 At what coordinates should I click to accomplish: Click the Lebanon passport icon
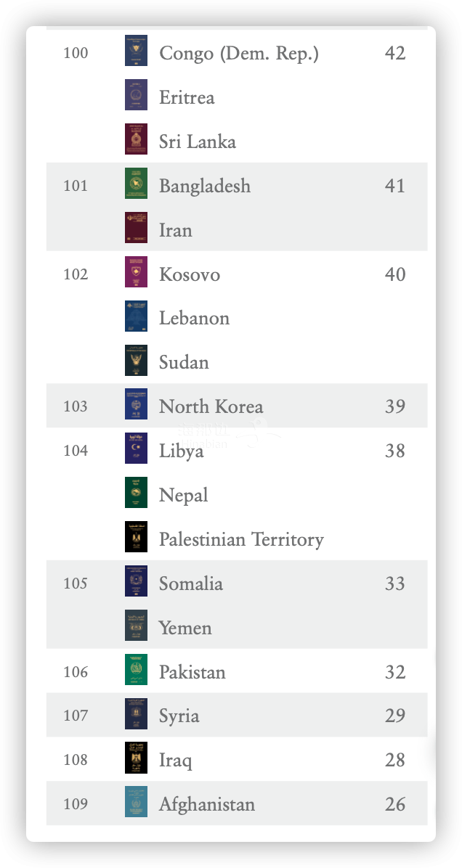[136, 316]
